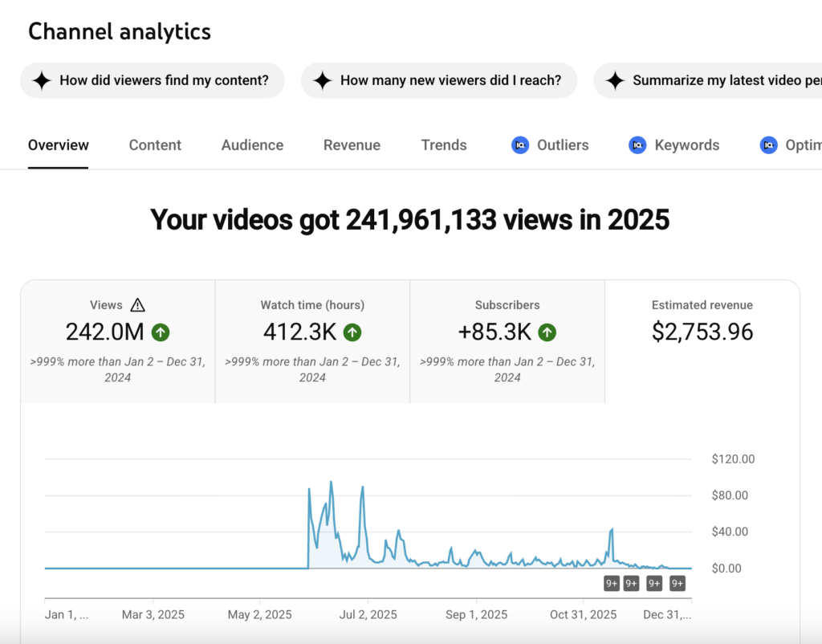This screenshot has width=822, height=644.
Task: Click the green up arrow beside +85.3K
Action: (547, 332)
